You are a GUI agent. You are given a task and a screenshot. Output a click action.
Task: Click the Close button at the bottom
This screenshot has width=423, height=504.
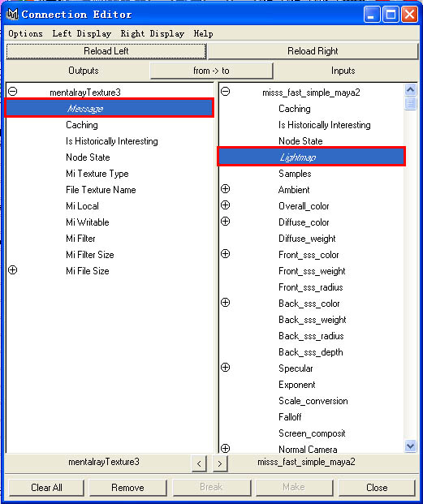(377, 488)
